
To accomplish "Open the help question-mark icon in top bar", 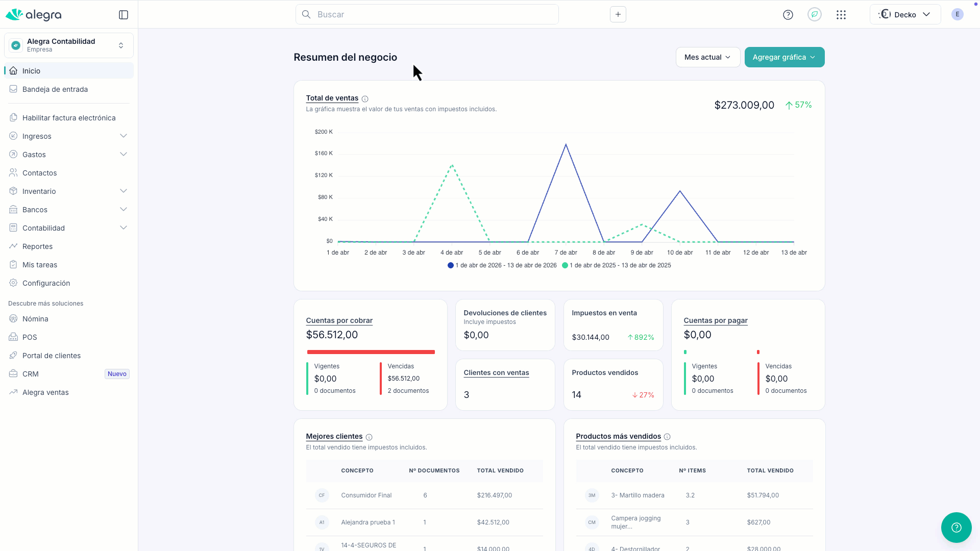I will click(x=788, y=15).
